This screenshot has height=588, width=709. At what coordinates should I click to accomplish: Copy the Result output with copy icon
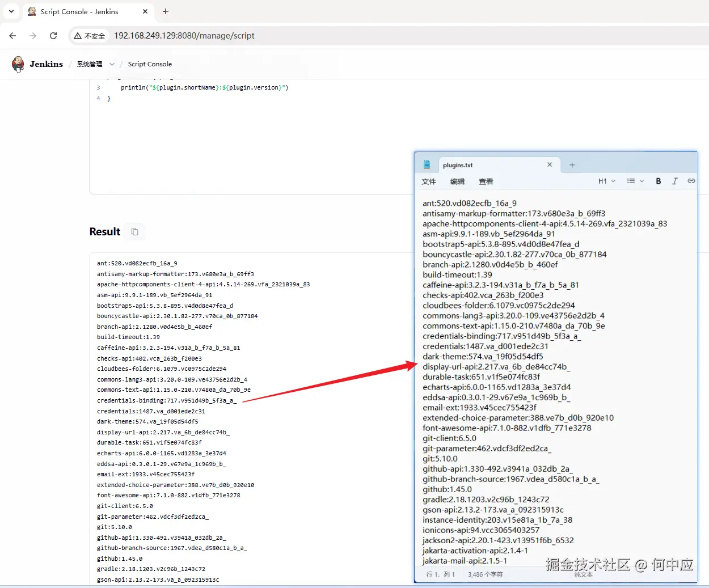point(134,231)
